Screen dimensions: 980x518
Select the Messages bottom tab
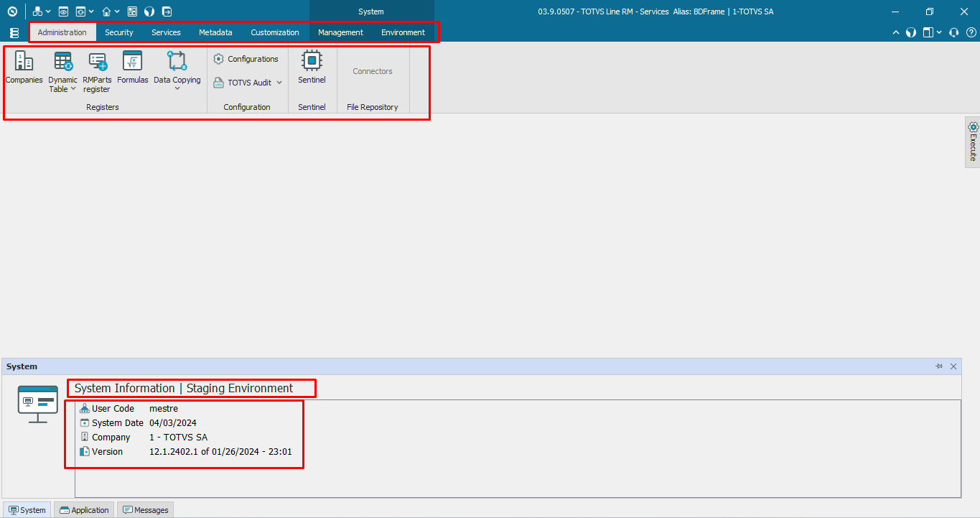[146, 510]
